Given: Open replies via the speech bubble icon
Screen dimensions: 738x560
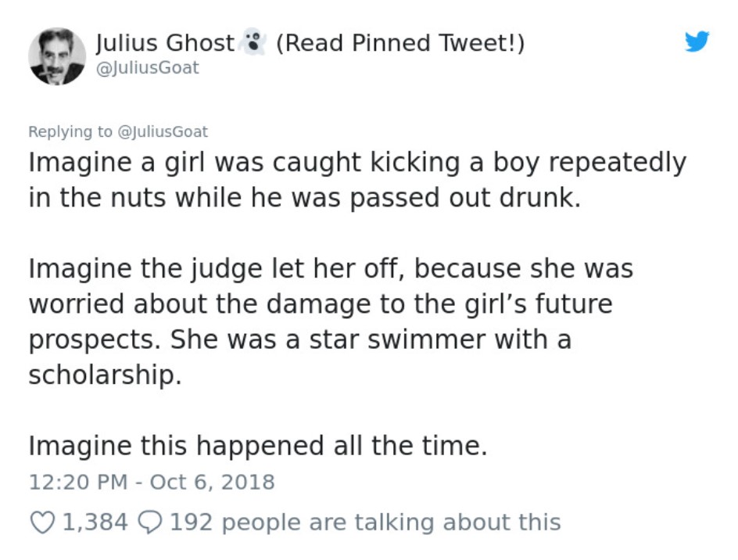Looking at the screenshot, I should (150, 522).
